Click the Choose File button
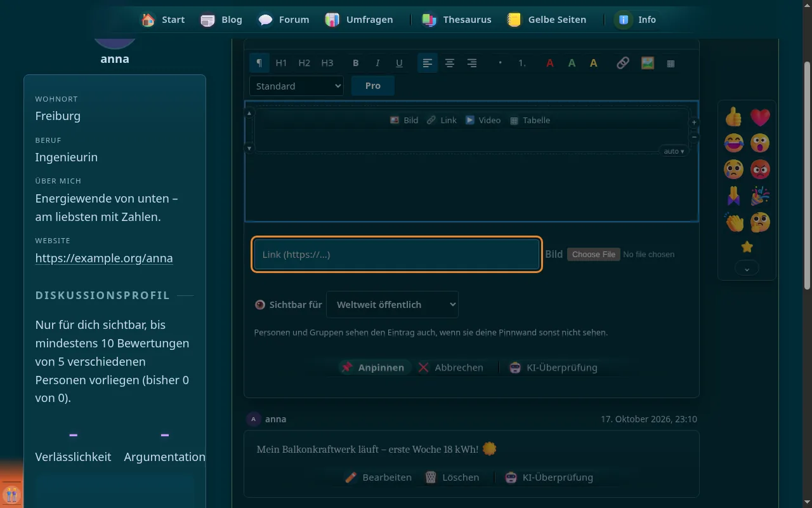The width and height of the screenshot is (812, 508). point(594,255)
